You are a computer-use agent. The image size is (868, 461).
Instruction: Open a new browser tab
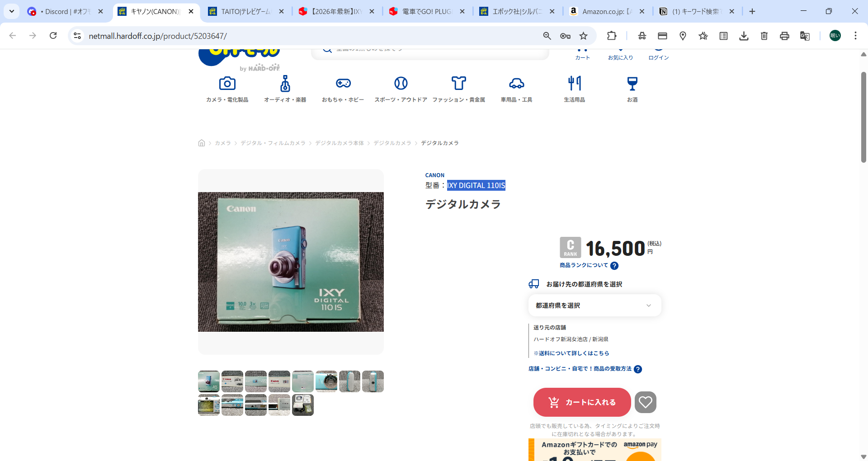[x=752, y=11]
